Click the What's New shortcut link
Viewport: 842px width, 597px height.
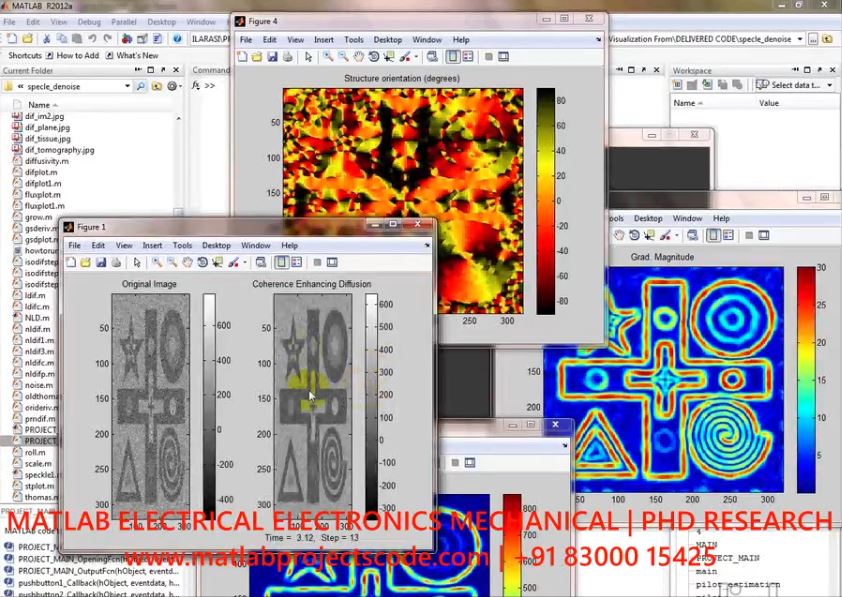click(x=137, y=56)
